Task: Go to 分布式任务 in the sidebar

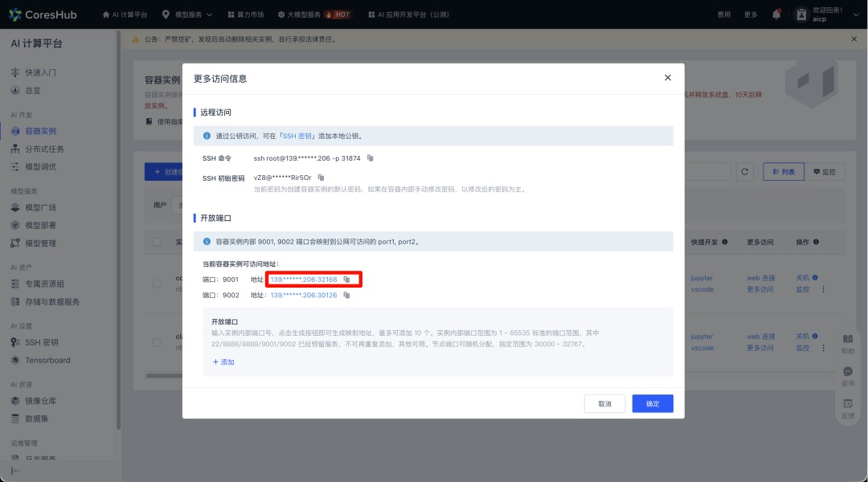Action: (x=44, y=149)
